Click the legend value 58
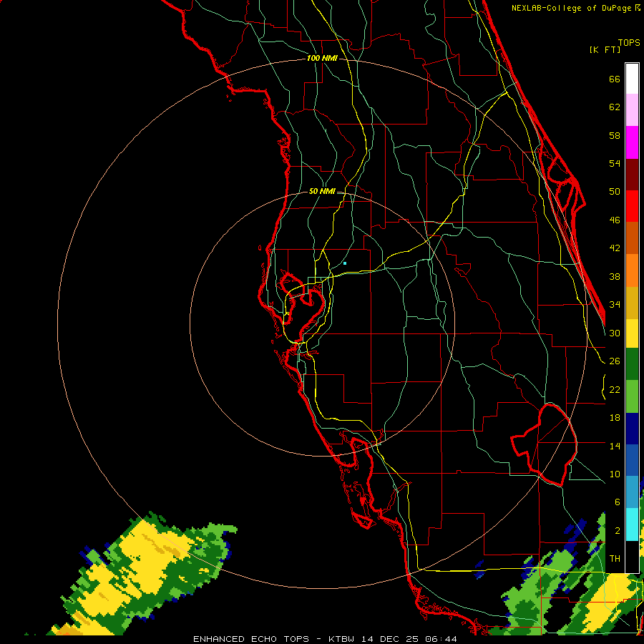The height and width of the screenshot is (644, 644). (x=615, y=135)
